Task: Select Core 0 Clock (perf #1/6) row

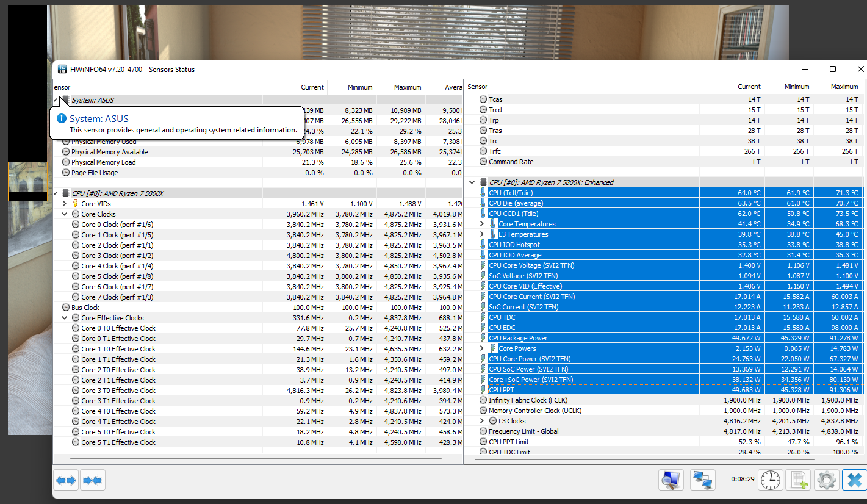Action: tap(258, 225)
